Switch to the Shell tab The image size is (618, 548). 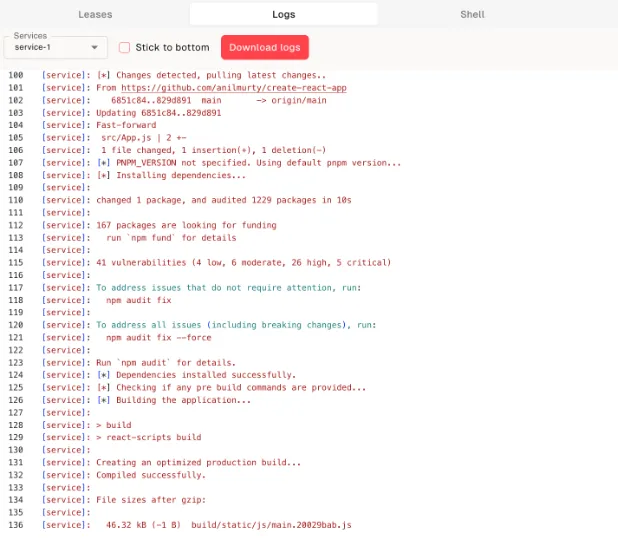pos(471,14)
